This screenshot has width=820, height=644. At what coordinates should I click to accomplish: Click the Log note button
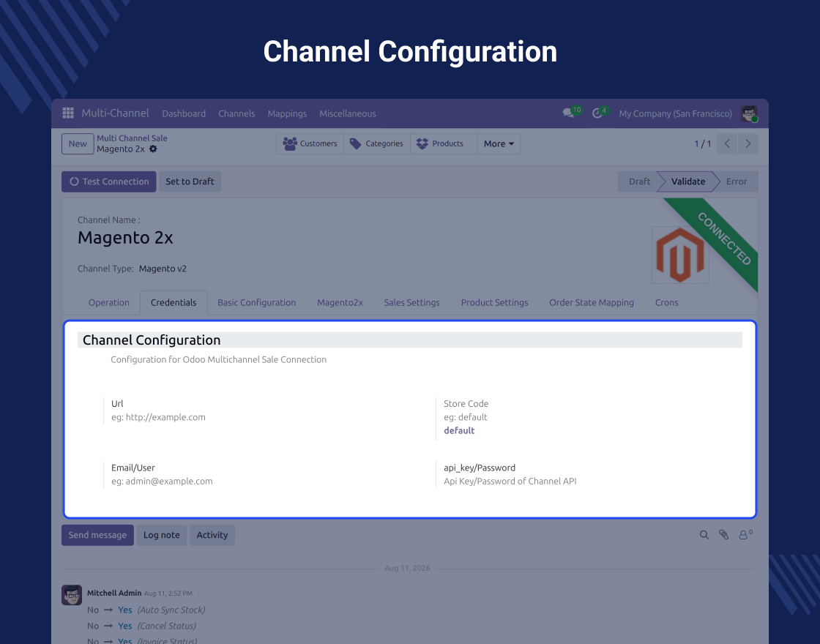(x=162, y=535)
